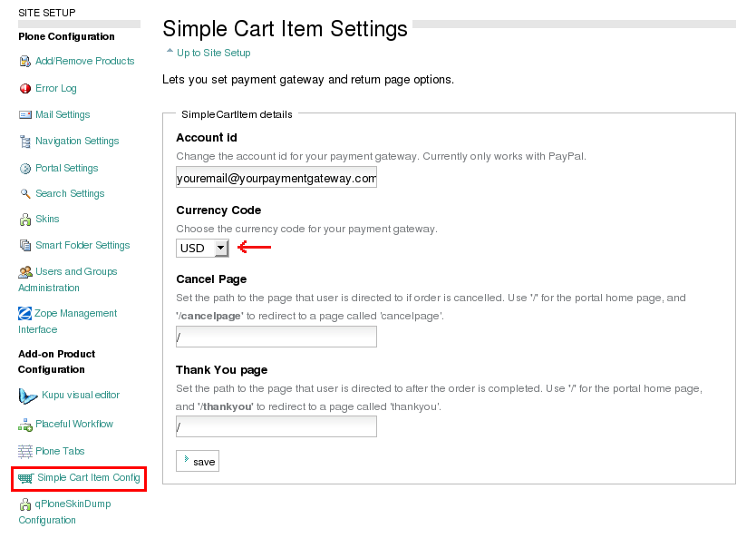Open Portal Settings link
This screenshot has width=756, height=538.
tap(66, 168)
